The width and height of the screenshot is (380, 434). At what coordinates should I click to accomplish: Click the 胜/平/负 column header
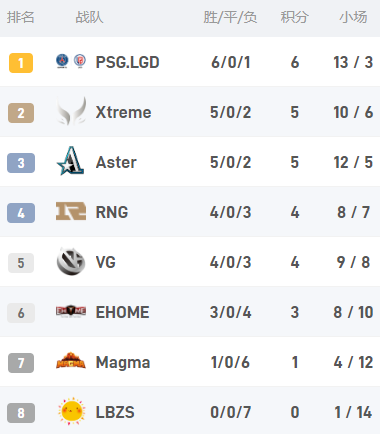pos(230,17)
